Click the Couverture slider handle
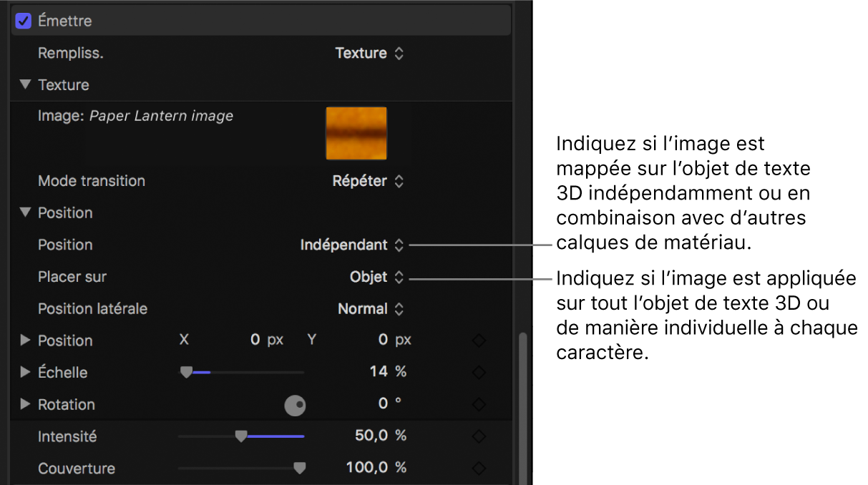Image resolution: width=868 pixels, height=485 pixels. click(x=300, y=469)
